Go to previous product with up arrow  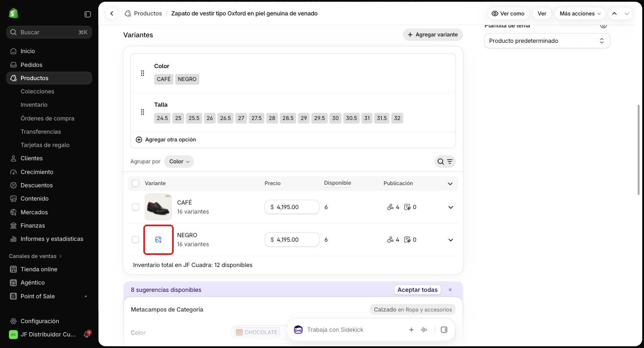click(x=614, y=13)
